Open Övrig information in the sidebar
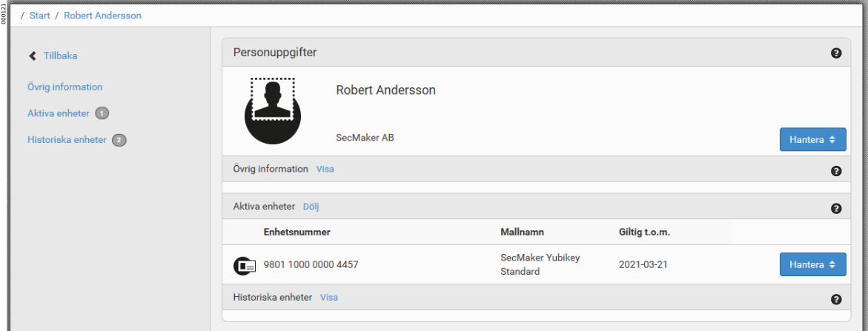 coord(64,87)
